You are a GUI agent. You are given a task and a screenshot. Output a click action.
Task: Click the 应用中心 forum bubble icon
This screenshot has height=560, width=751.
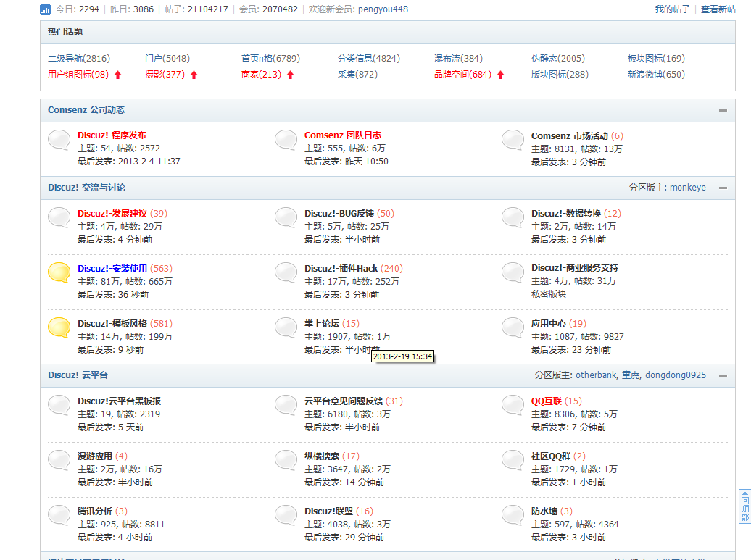pos(513,327)
